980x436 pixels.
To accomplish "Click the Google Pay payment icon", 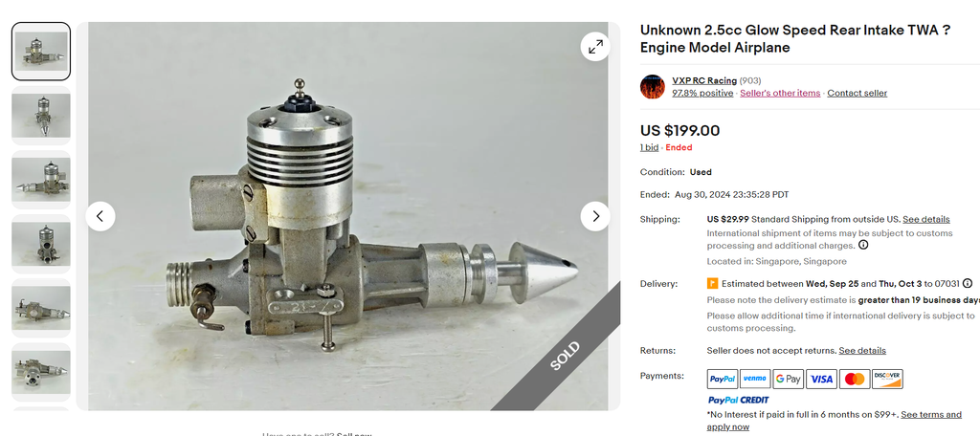I will tap(789, 380).
